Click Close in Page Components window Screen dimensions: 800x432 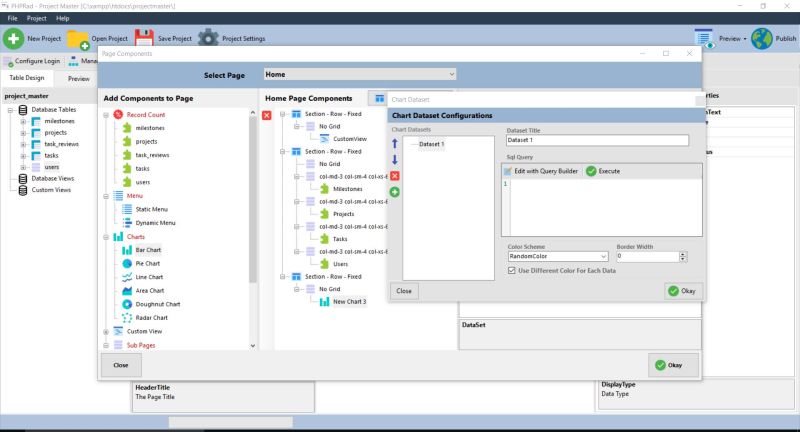tap(121, 365)
